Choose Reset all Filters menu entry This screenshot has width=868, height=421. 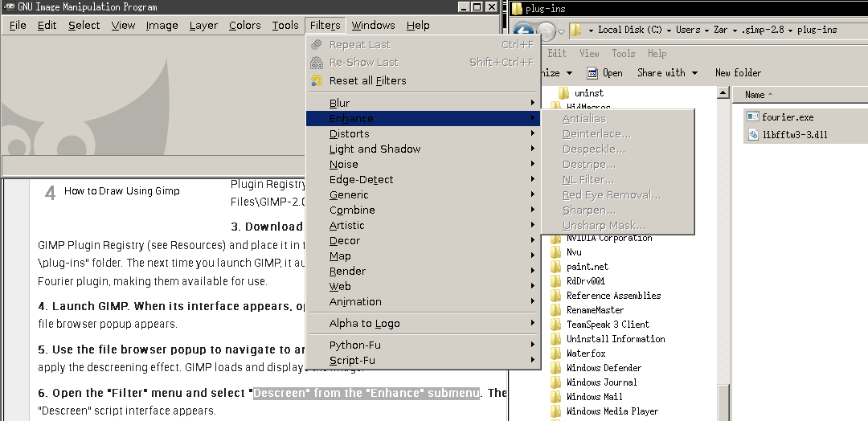pyautogui.click(x=423, y=81)
